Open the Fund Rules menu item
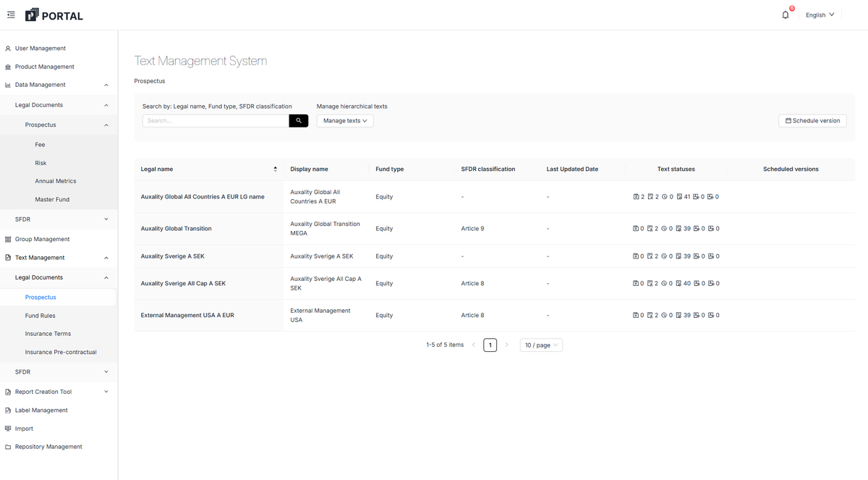 41,316
